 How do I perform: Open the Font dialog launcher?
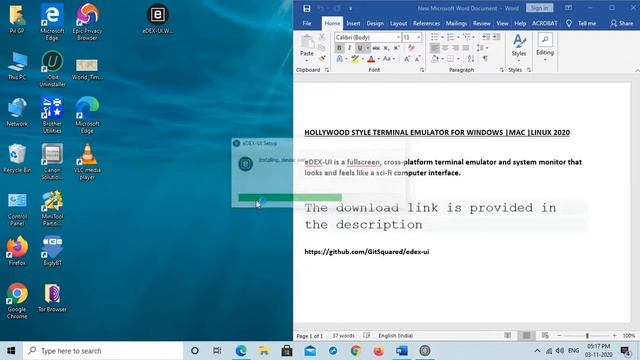click(x=422, y=70)
